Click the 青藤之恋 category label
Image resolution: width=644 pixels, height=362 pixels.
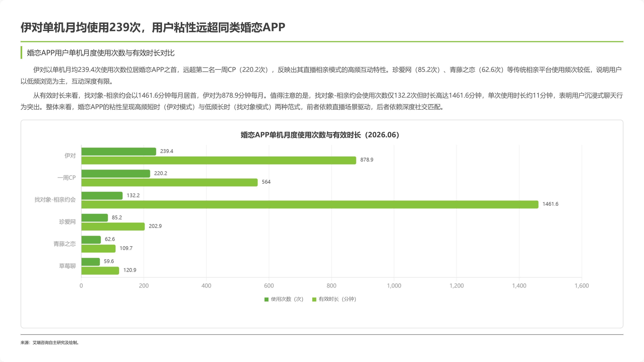[65, 244]
